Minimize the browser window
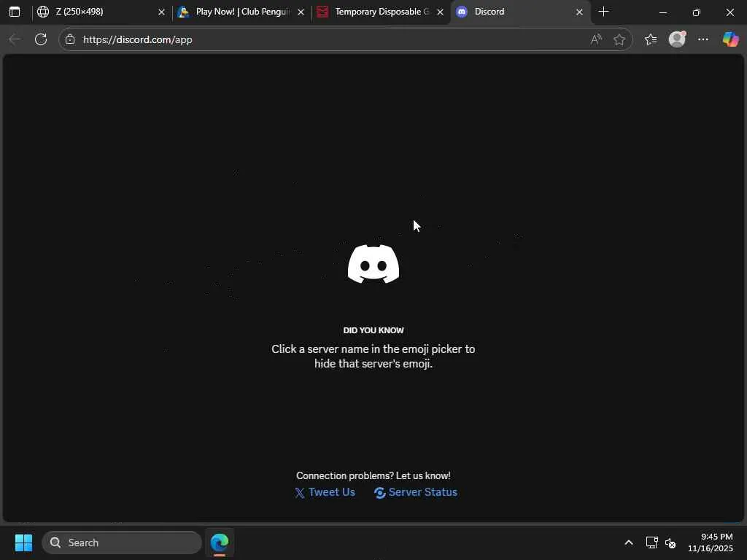 (662, 12)
